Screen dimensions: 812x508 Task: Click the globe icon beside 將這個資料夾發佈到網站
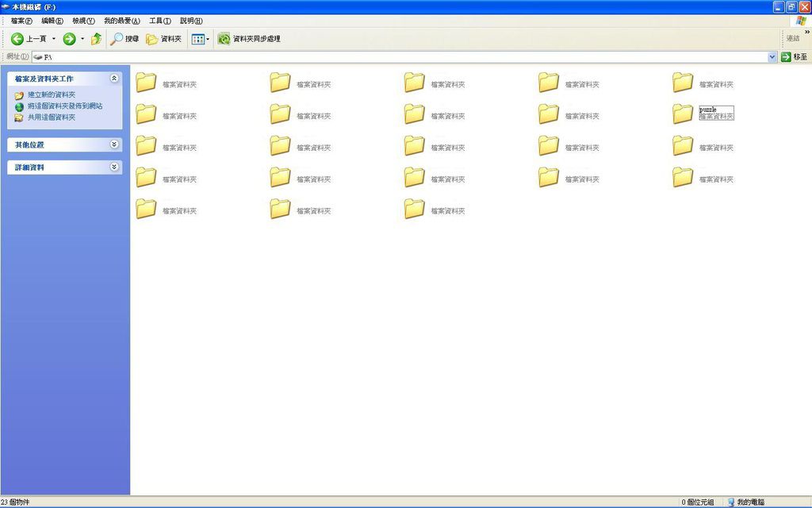(19, 107)
